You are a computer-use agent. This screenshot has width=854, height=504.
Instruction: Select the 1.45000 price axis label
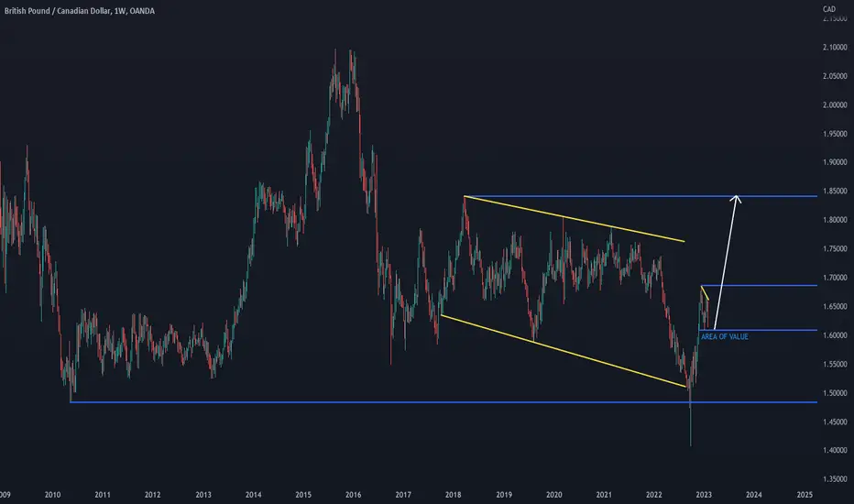coord(835,422)
